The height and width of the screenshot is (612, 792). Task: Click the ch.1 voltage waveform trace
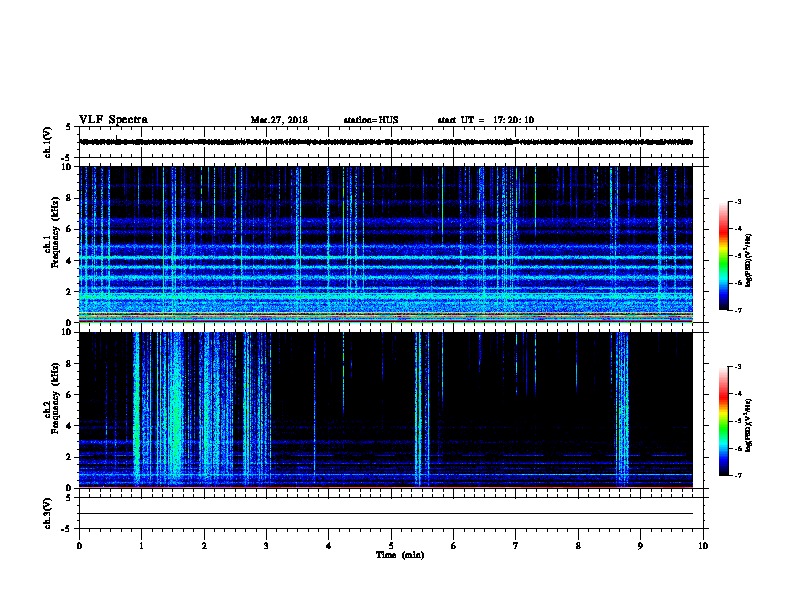pos(386,142)
